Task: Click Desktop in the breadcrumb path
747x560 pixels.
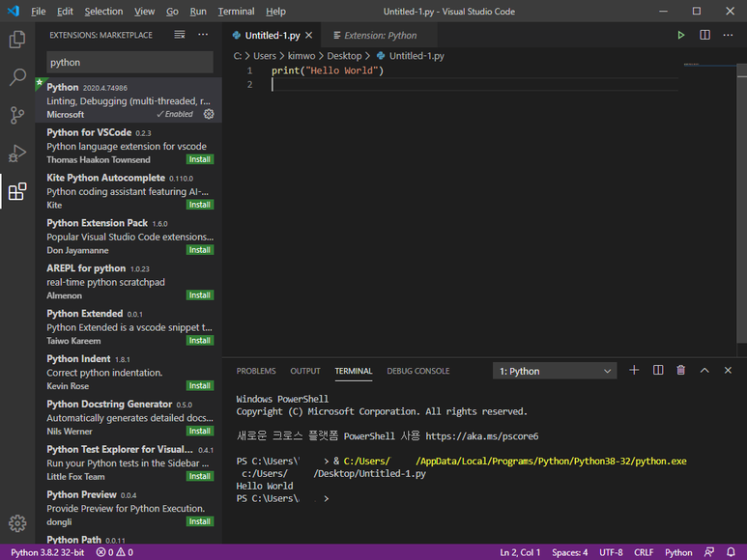Action: [344, 56]
